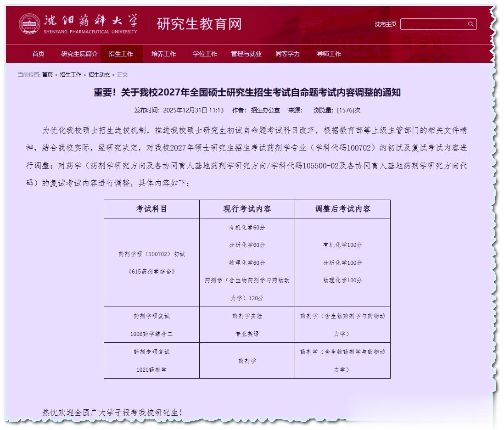The image size is (504, 430).
Task: Click table header 现行考试内容
Action: 247,209
